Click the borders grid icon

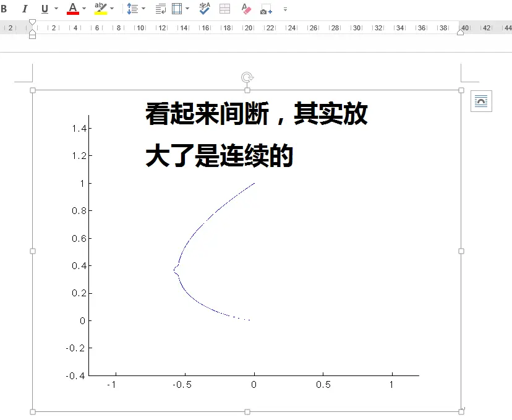tap(177, 9)
